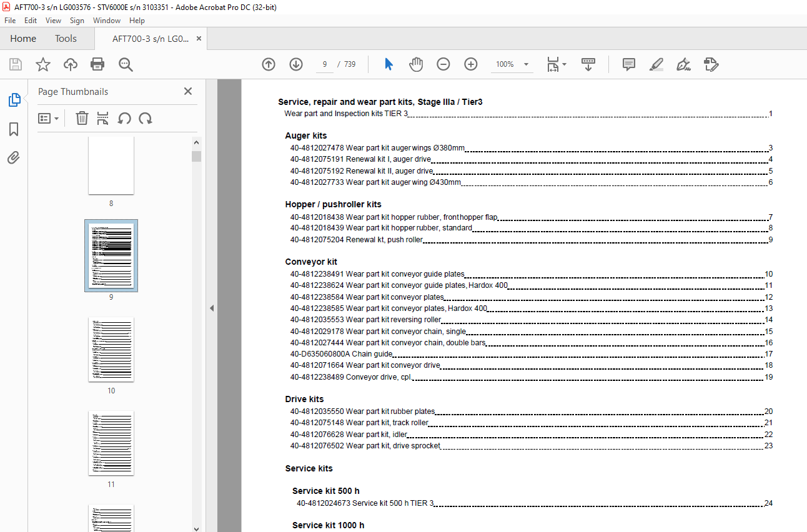Zoom out with the minus icon
807x532 pixels.
click(x=443, y=64)
